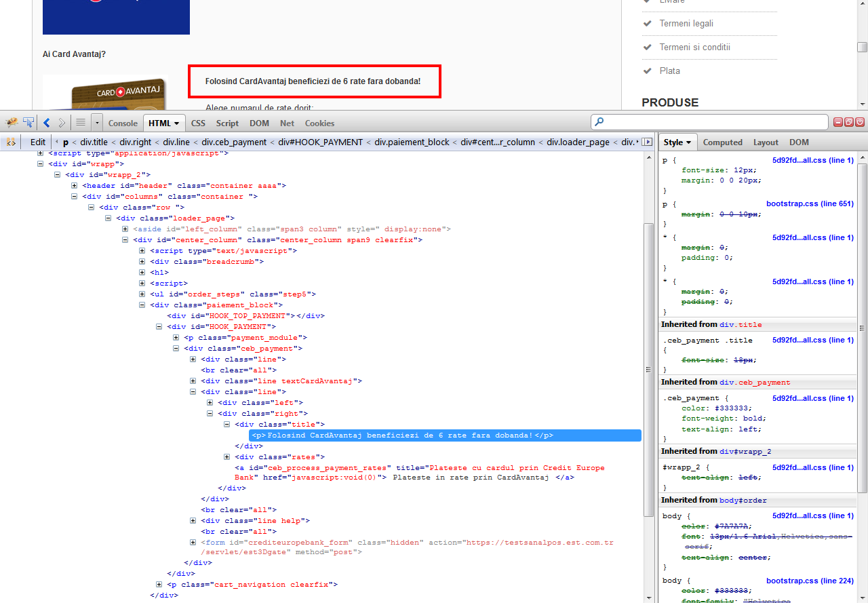868x603 pixels.
Task: Collapse the div class="rates" node
Action: coord(227,456)
